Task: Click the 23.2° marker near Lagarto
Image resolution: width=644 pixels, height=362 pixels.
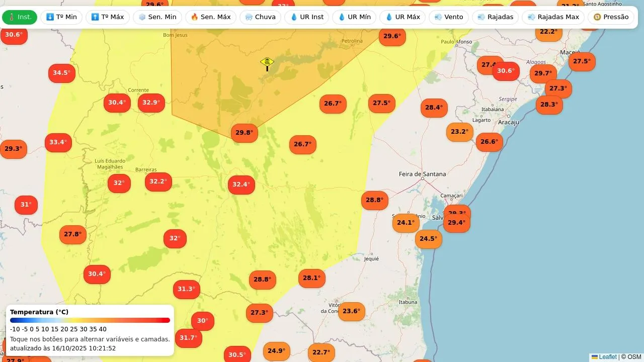Action: click(459, 132)
